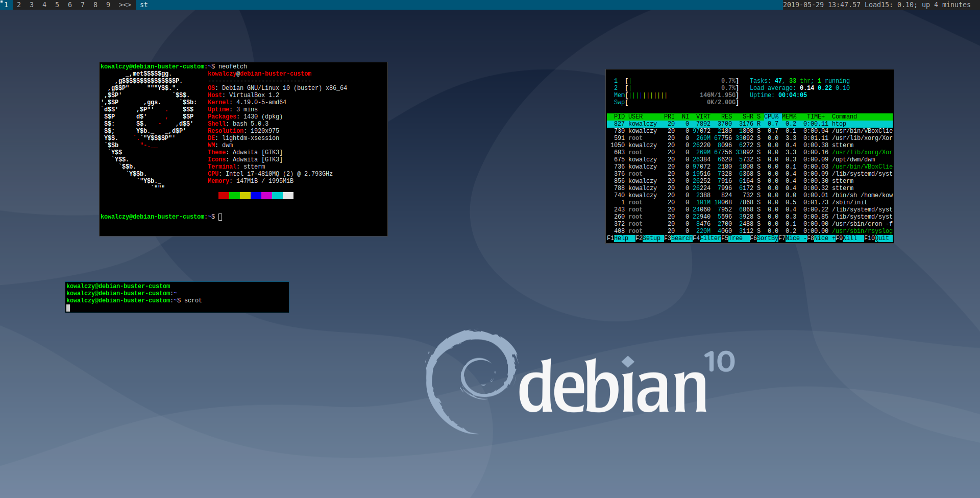Image resolution: width=980 pixels, height=498 pixels.
Task: Click the Load average line in htop
Action: [800, 88]
